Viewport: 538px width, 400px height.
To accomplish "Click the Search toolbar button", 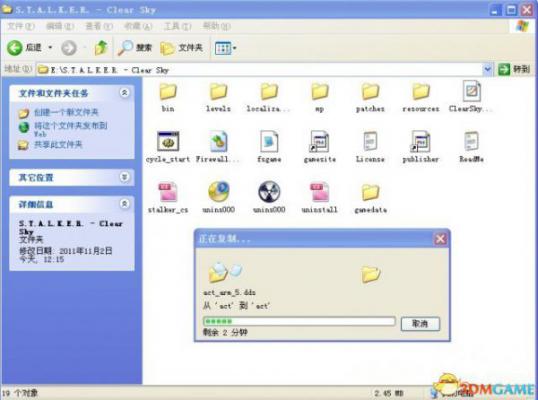I will point(134,48).
